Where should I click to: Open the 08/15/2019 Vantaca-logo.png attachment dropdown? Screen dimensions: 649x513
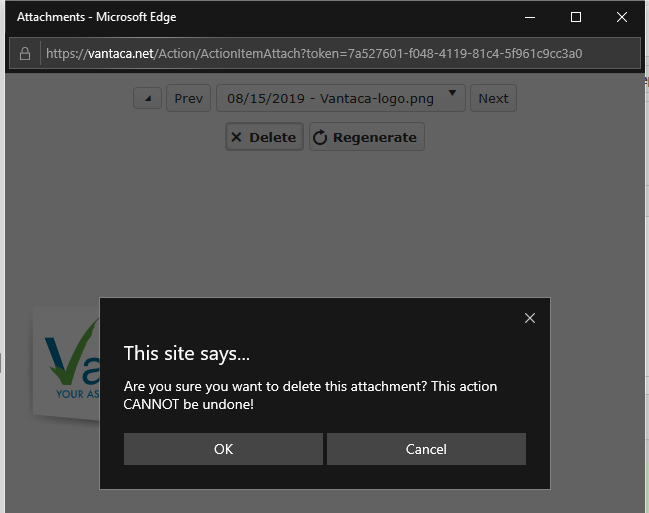click(x=330, y=98)
